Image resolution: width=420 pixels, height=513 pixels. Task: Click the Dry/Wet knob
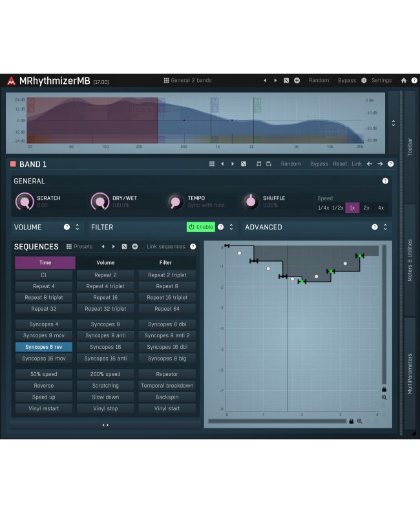100,202
